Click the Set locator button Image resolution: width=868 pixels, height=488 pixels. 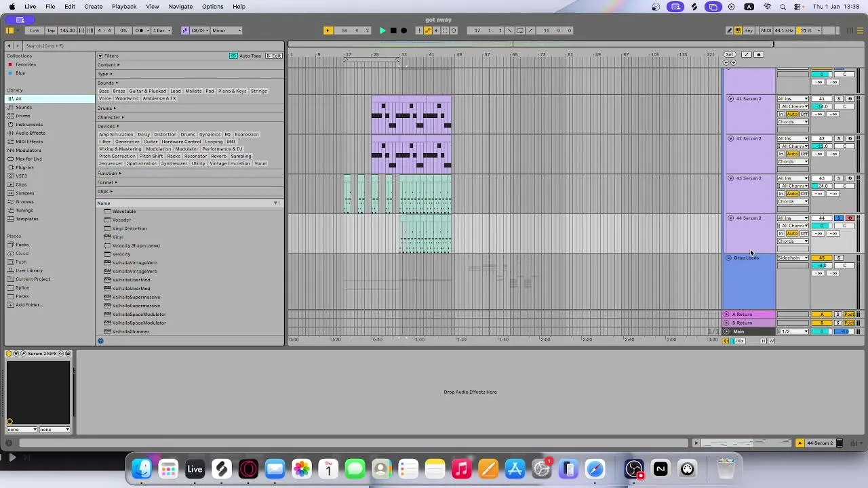click(730, 54)
